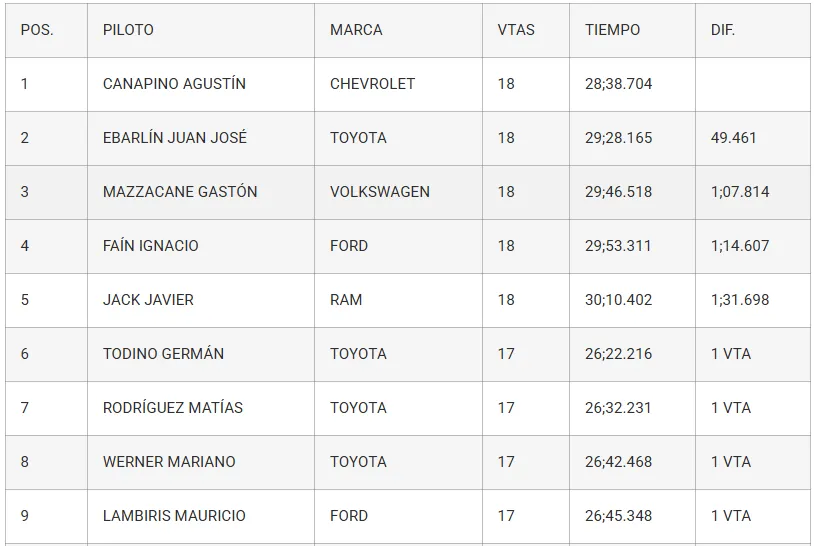The image size is (814, 546).
Task: Click the 49.461 difference value
Action: [734, 138]
